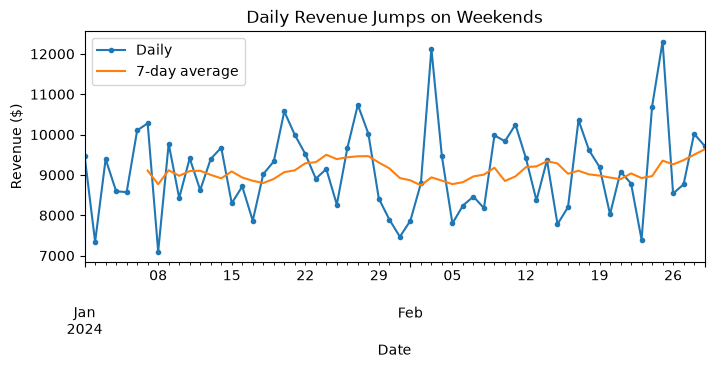
Task: Click the '12' x-axis tick label
Action: (x=526, y=276)
